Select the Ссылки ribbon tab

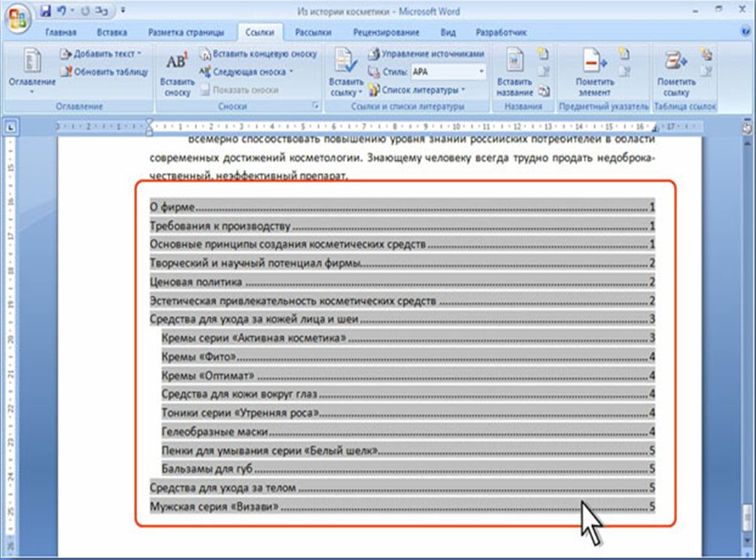point(260,32)
